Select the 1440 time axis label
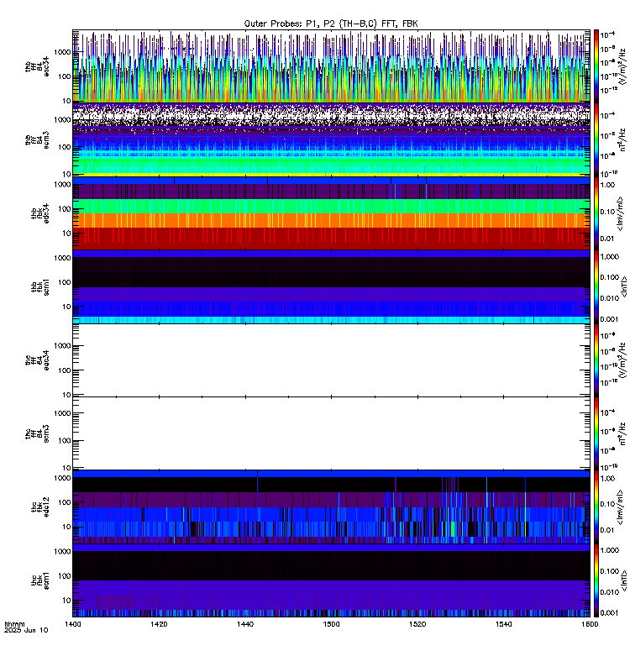Screen dimensions: 630x672 (x=245, y=624)
